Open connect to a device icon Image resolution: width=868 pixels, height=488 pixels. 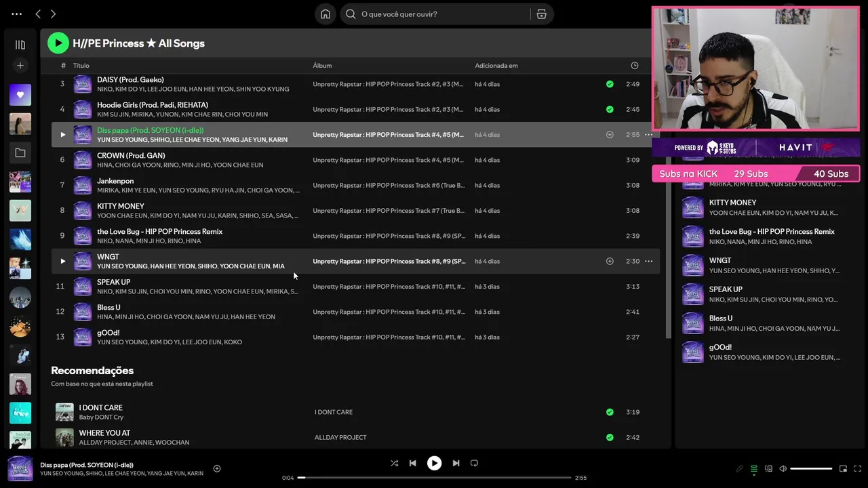(768, 468)
